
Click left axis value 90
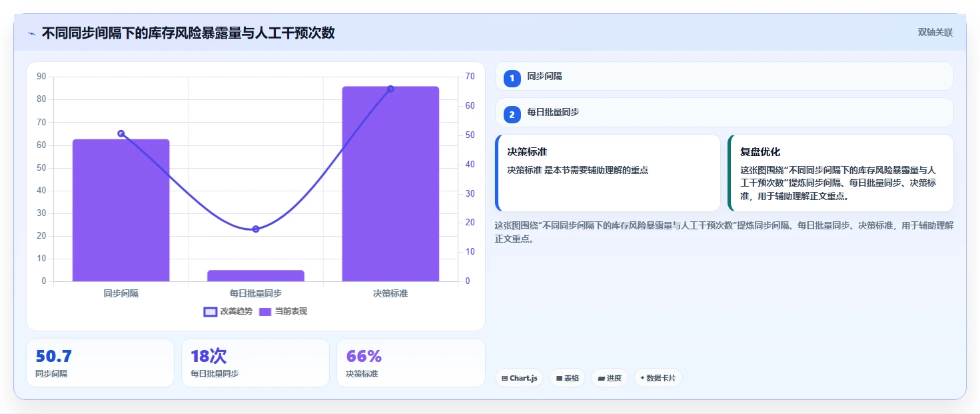pyautogui.click(x=41, y=77)
